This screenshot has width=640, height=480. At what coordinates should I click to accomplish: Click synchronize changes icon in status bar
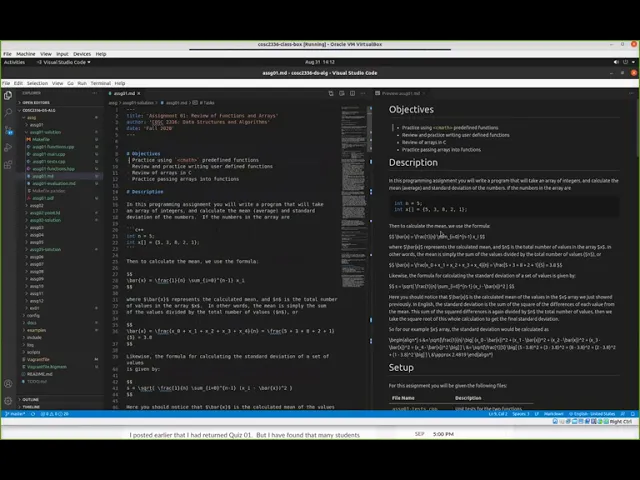33,414
